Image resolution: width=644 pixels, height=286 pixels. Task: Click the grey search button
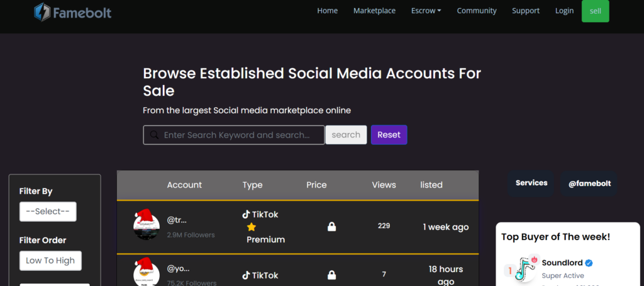(346, 135)
